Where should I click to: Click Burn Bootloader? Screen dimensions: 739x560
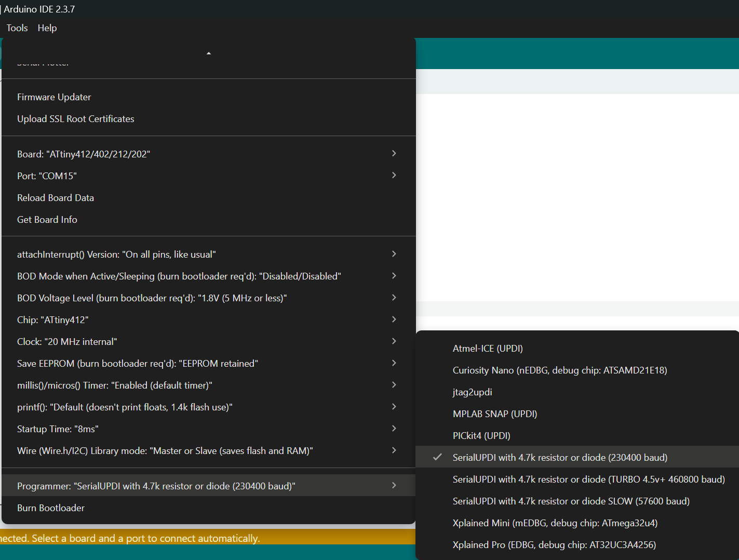[x=51, y=508]
